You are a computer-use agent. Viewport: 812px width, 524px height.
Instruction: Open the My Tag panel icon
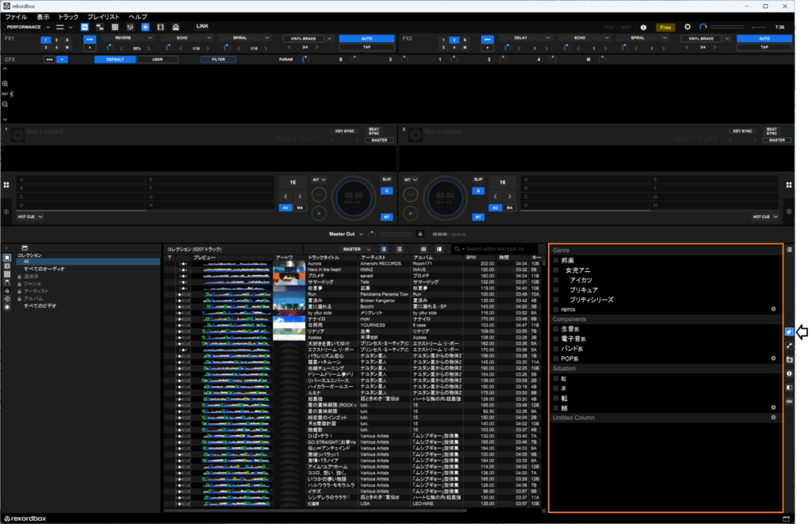(x=789, y=332)
